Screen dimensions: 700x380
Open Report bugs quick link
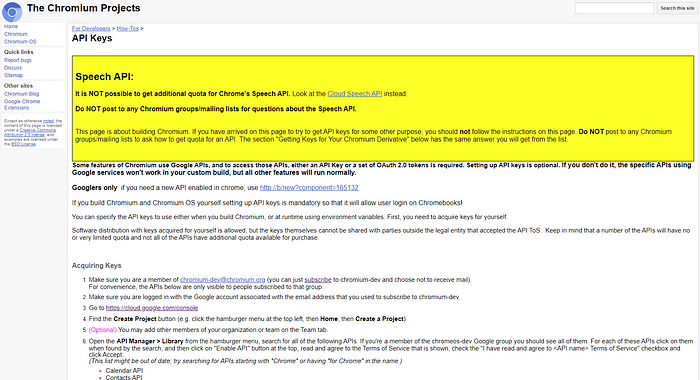[18, 60]
